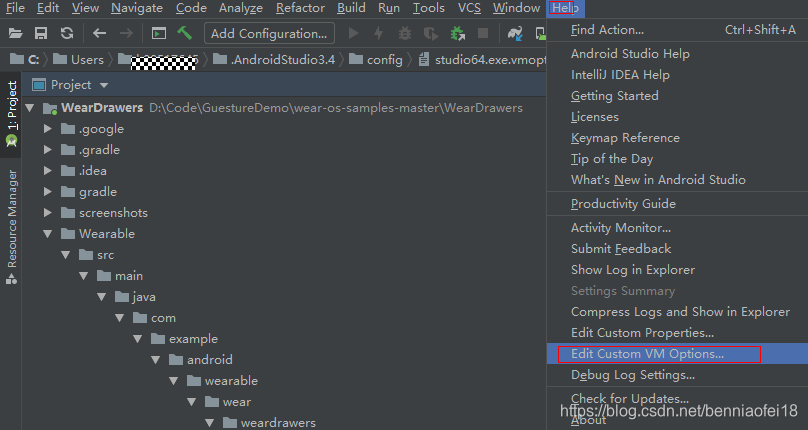The image size is (808, 430).
Task: Collapse the example package
Action: click(x=138, y=339)
